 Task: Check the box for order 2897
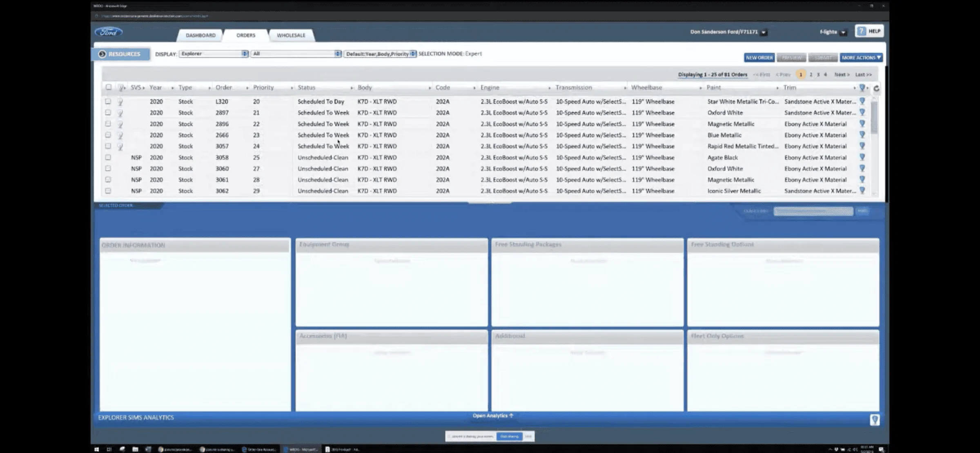coord(108,112)
